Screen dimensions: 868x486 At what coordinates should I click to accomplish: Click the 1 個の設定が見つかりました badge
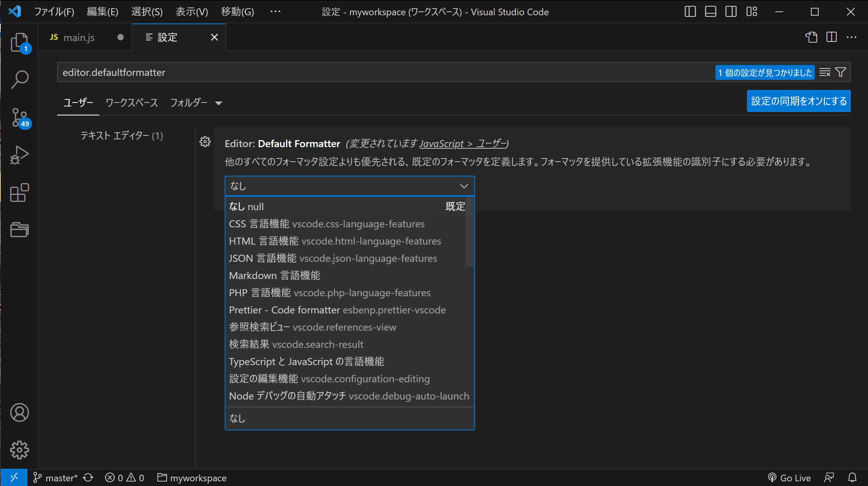[x=765, y=72]
